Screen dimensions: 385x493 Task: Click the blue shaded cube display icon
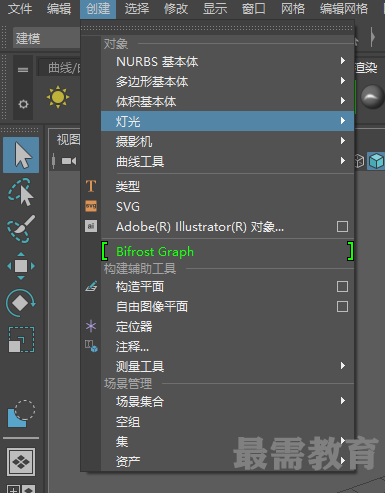pyautogui.click(x=376, y=161)
